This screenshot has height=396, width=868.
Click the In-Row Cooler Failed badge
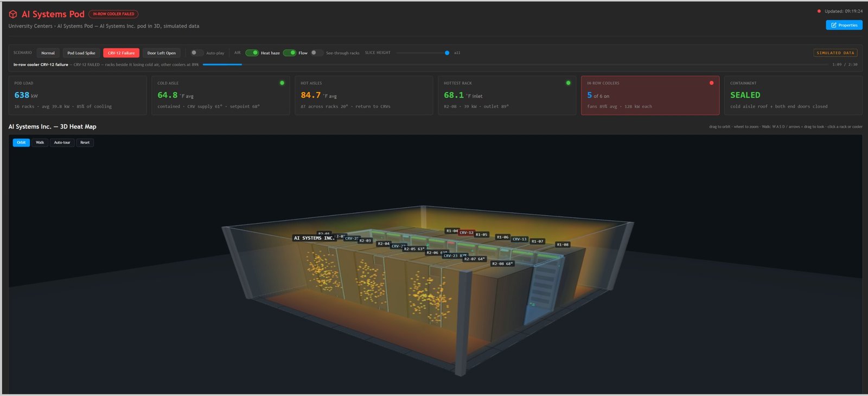(113, 14)
